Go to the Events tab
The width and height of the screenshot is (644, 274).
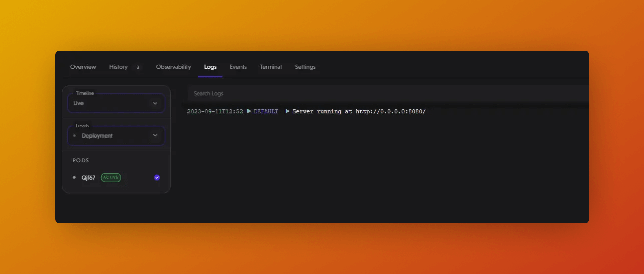(238, 67)
